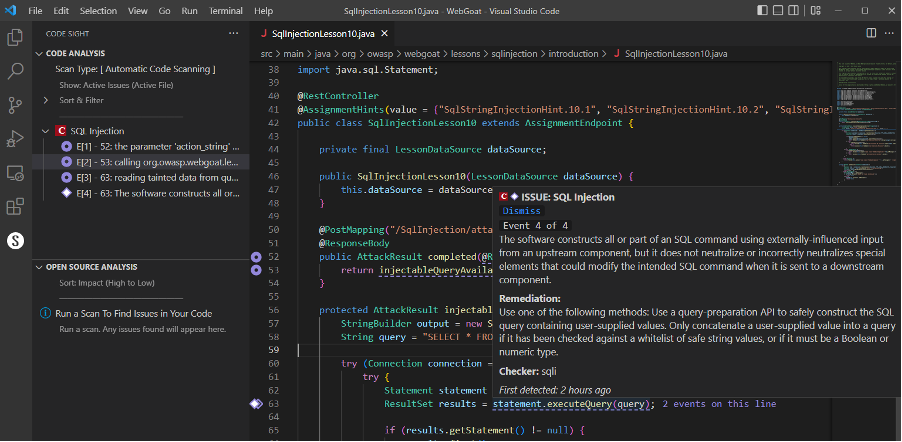
Task: Open the Explorer view in activity bar
Action: point(15,38)
